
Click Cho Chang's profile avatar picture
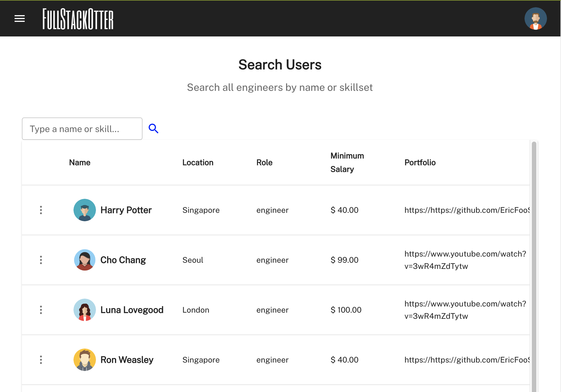pos(84,260)
